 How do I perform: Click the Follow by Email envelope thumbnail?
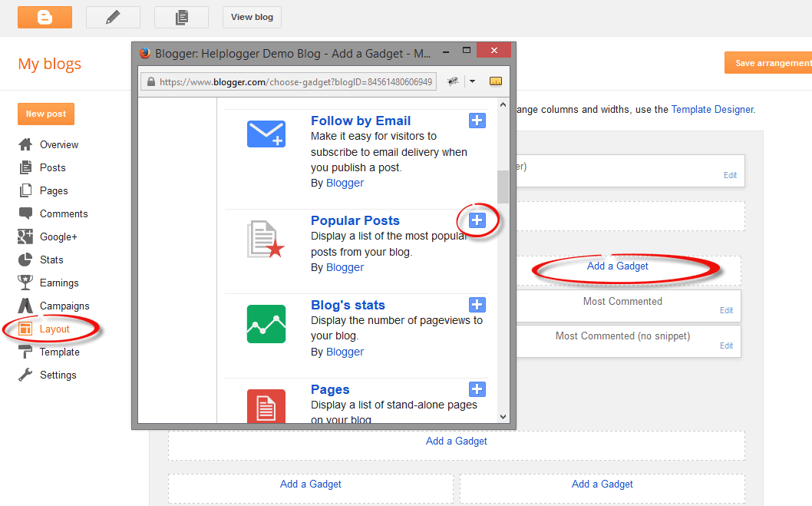point(266,134)
